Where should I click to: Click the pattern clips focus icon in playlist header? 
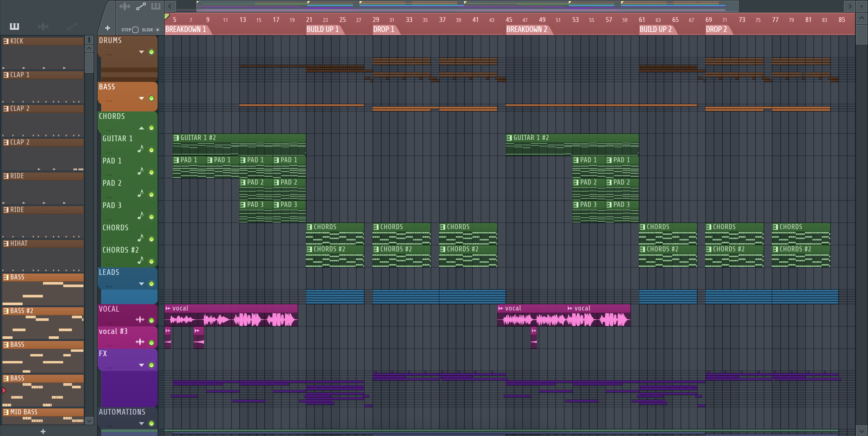156,6
